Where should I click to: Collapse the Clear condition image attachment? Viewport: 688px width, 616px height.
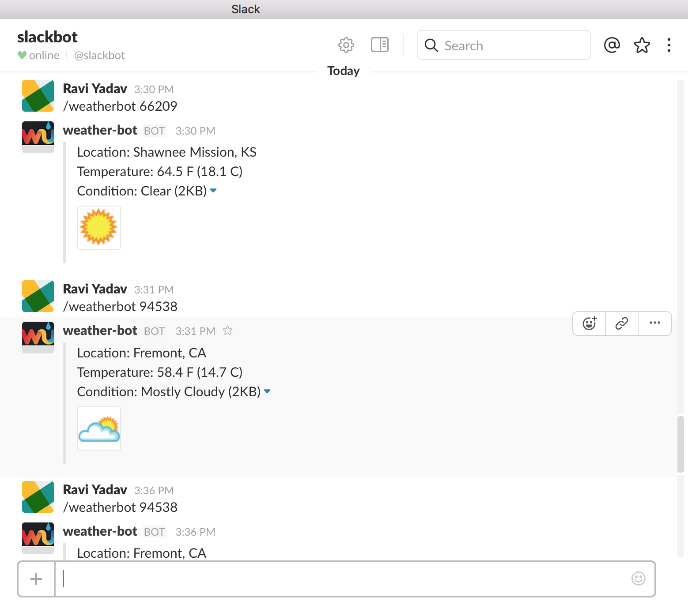213,191
